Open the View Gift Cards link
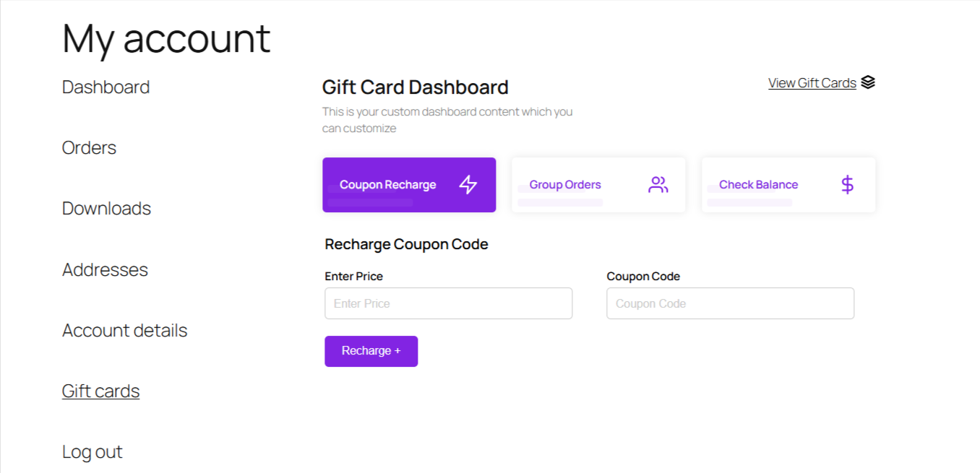This screenshot has width=980, height=473. [812, 83]
